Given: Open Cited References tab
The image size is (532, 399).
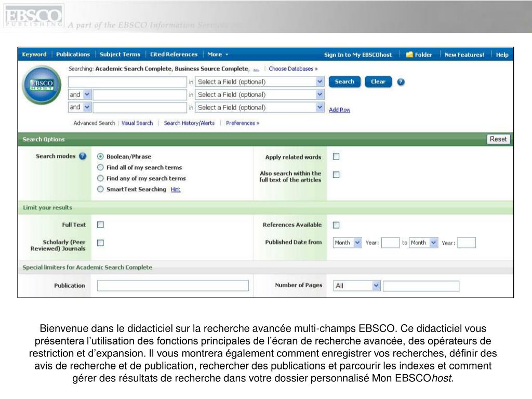Looking at the screenshot, I should click(x=174, y=54).
